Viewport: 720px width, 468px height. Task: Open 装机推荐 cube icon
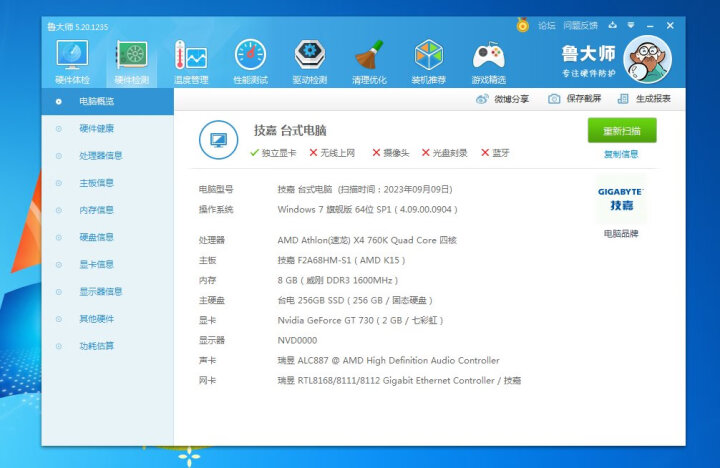(429, 62)
